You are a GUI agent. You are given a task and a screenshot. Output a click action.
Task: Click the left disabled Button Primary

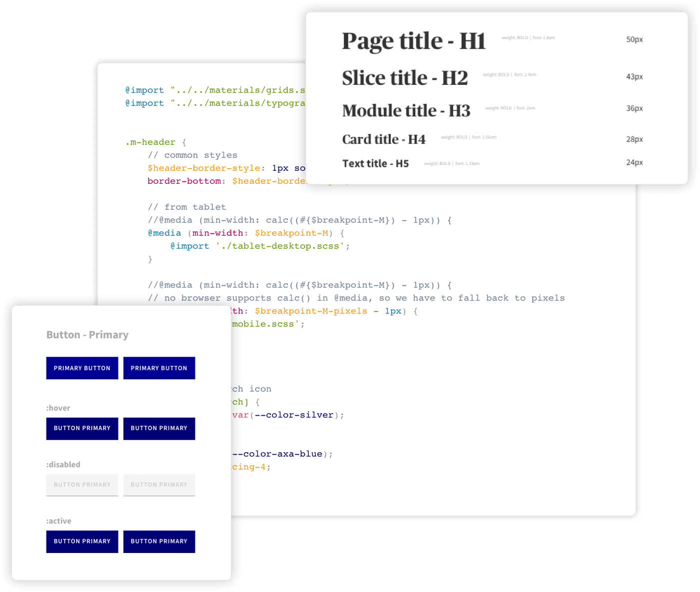(82, 485)
